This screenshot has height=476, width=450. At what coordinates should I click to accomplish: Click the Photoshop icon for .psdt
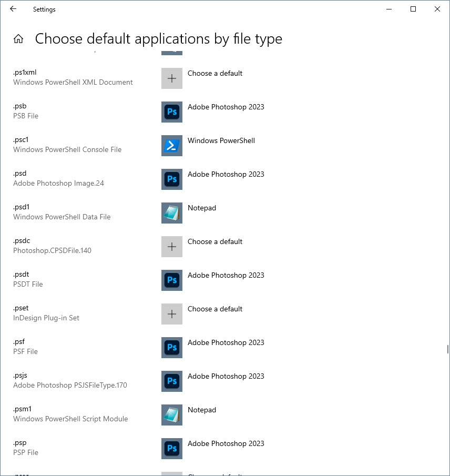(x=172, y=280)
